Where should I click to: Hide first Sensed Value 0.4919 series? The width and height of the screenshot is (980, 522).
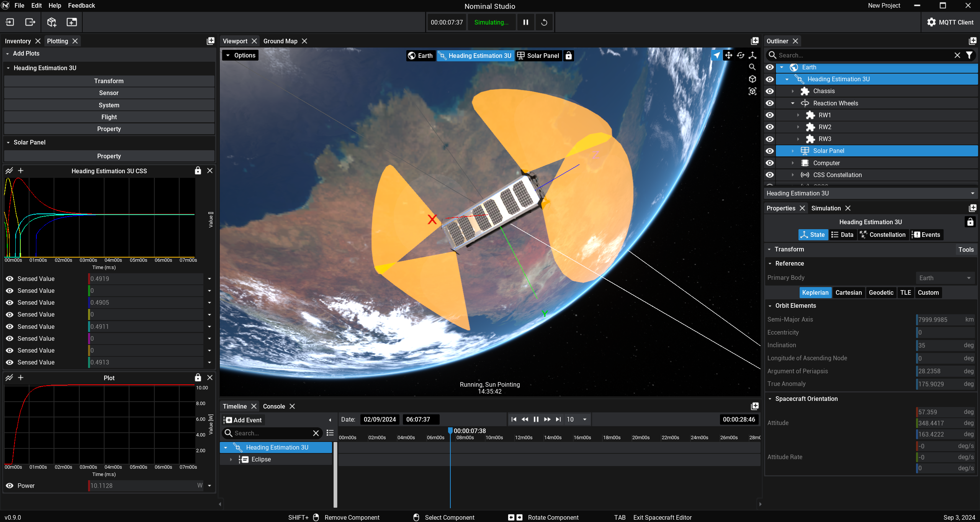coord(10,279)
